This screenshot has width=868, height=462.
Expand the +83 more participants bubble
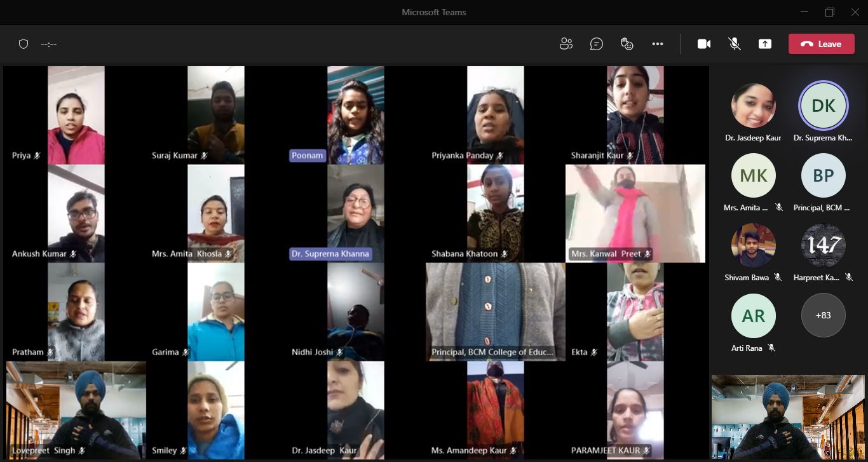(824, 315)
